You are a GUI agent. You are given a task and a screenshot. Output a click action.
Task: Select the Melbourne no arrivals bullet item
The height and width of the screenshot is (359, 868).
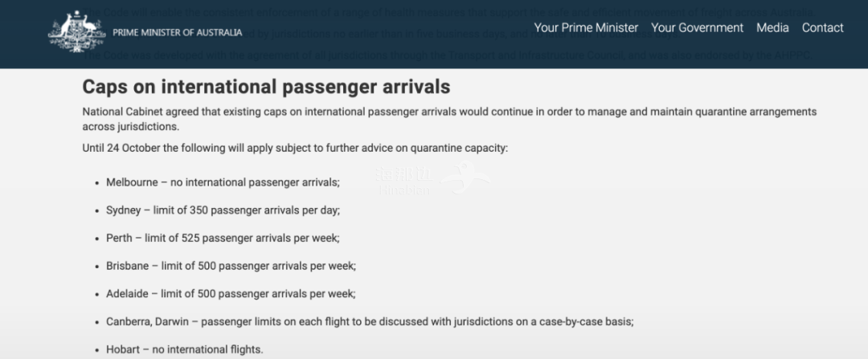[x=223, y=182]
